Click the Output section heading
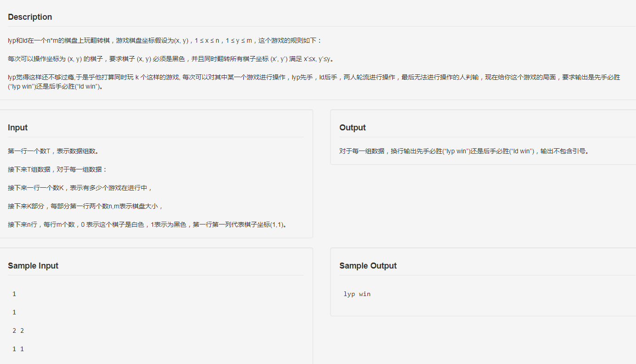Image resolution: width=636 pixels, height=364 pixels. [352, 127]
